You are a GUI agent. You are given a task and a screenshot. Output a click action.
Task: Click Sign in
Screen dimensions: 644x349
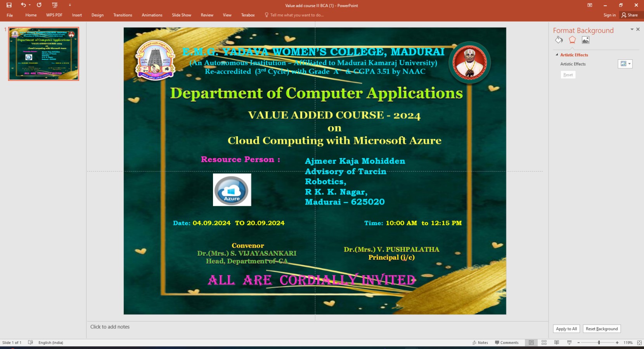[x=609, y=15]
